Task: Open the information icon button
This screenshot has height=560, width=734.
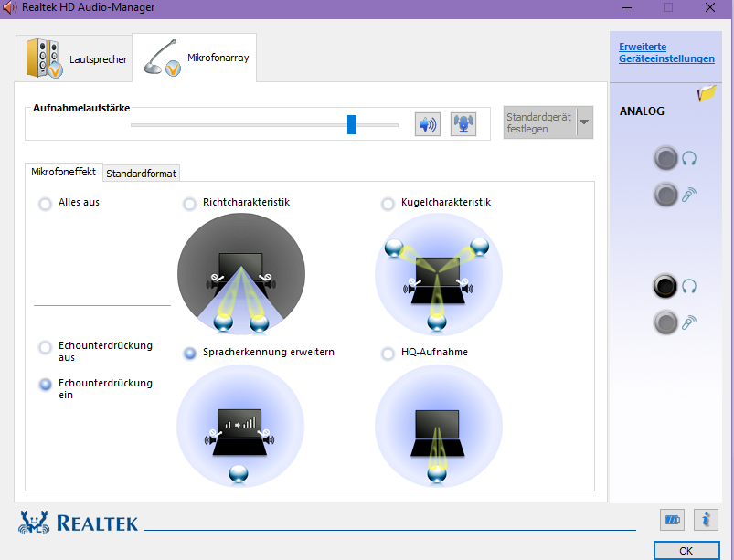Action: pos(706,520)
